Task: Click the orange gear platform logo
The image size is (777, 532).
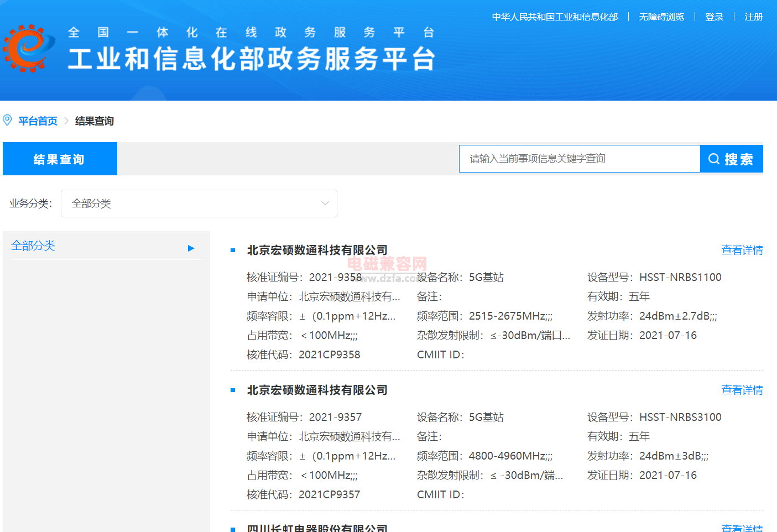Action: pyautogui.click(x=29, y=48)
